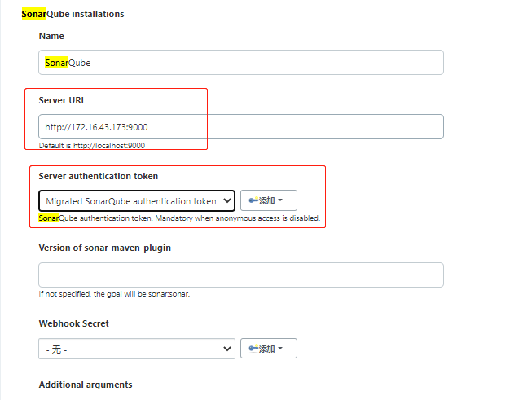The image size is (532, 400).
Task: Open the Server authentication token dropdown
Action: tap(136, 200)
